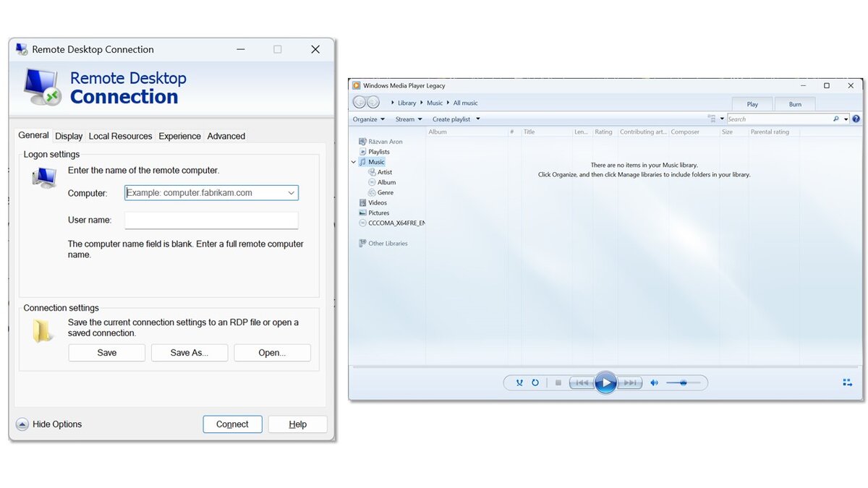This screenshot has height=488, width=868.
Task: Click the User name field
Action: (x=211, y=220)
